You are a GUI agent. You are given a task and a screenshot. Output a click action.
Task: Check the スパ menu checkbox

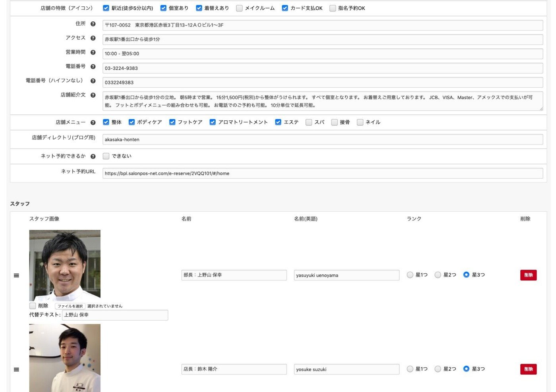coord(309,122)
